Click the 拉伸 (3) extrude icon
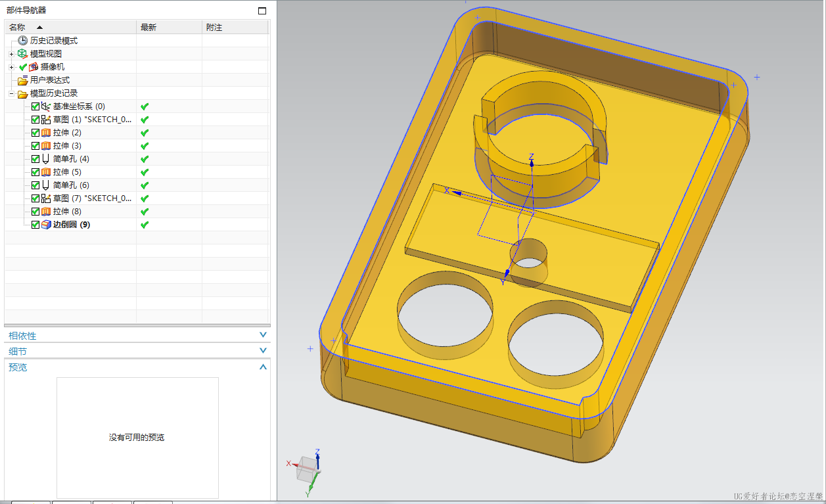Screen dimensions: 826x504 46,146
